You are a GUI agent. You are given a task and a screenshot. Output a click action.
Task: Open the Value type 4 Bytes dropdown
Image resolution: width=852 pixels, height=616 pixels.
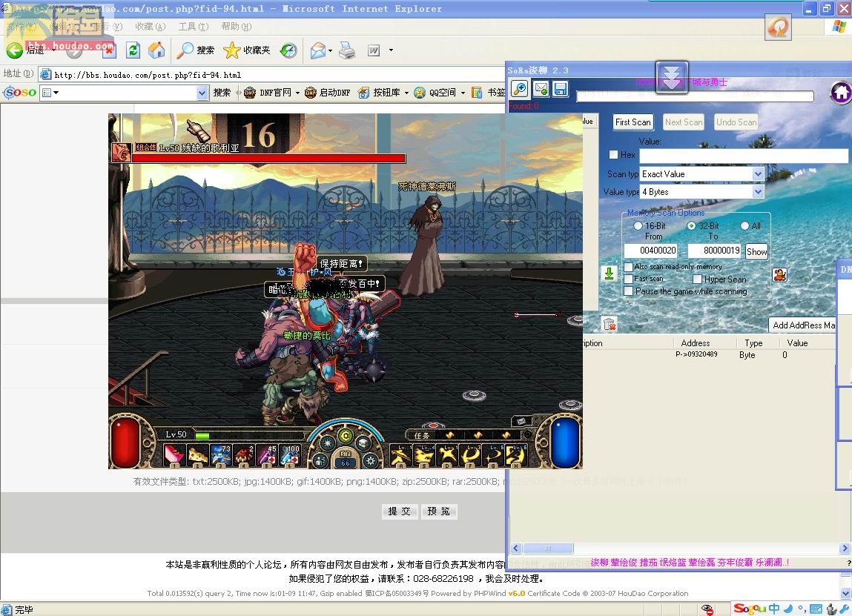[758, 192]
